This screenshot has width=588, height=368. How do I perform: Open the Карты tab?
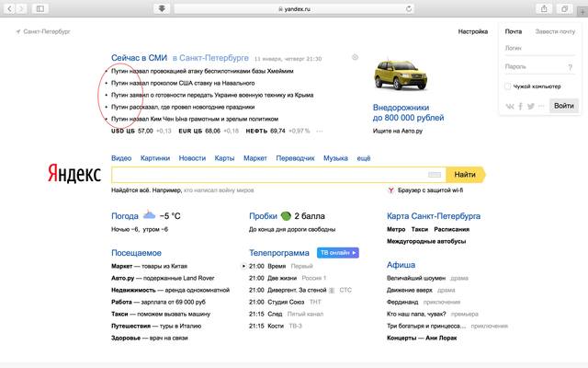tap(224, 158)
